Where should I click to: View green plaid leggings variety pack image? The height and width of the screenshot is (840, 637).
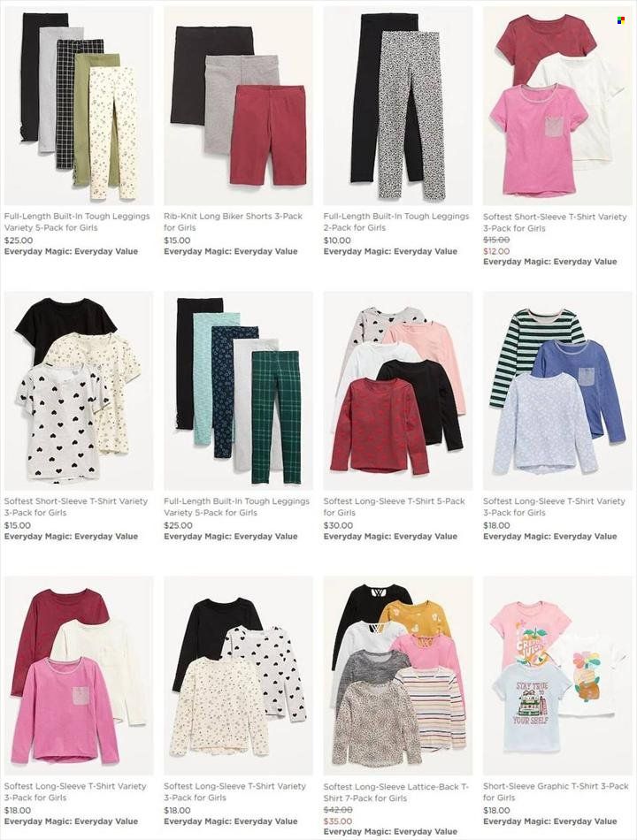click(238, 391)
